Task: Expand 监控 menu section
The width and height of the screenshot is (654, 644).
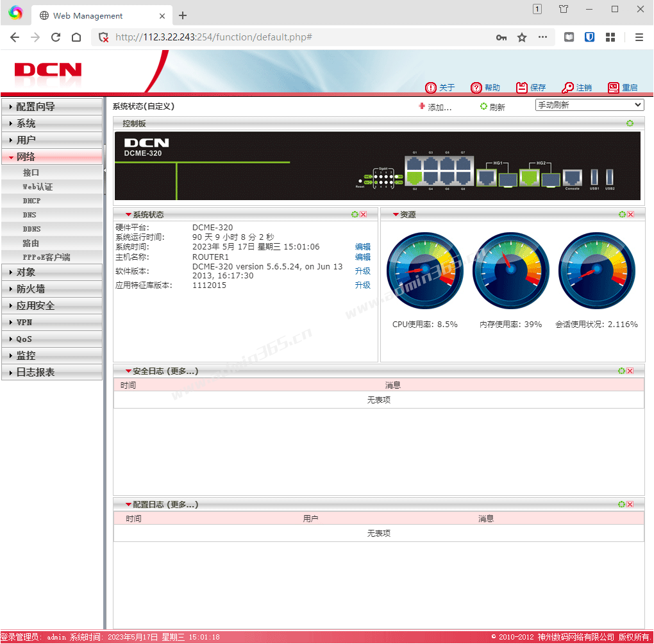Action: coord(52,355)
